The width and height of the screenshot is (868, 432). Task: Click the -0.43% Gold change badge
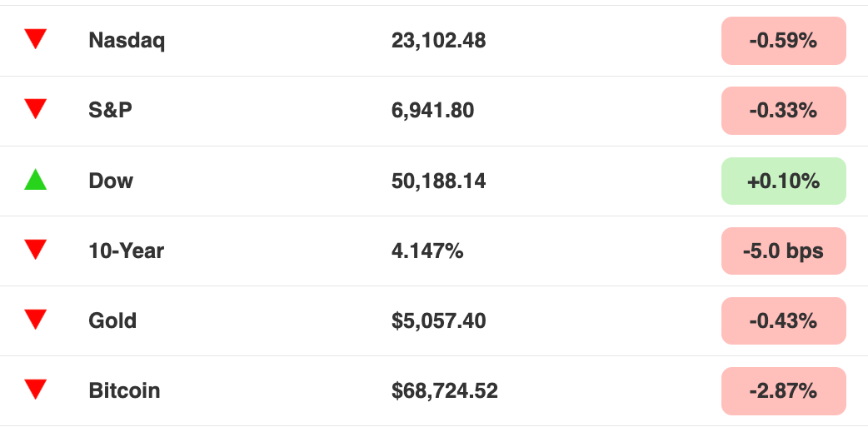tap(783, 320)
